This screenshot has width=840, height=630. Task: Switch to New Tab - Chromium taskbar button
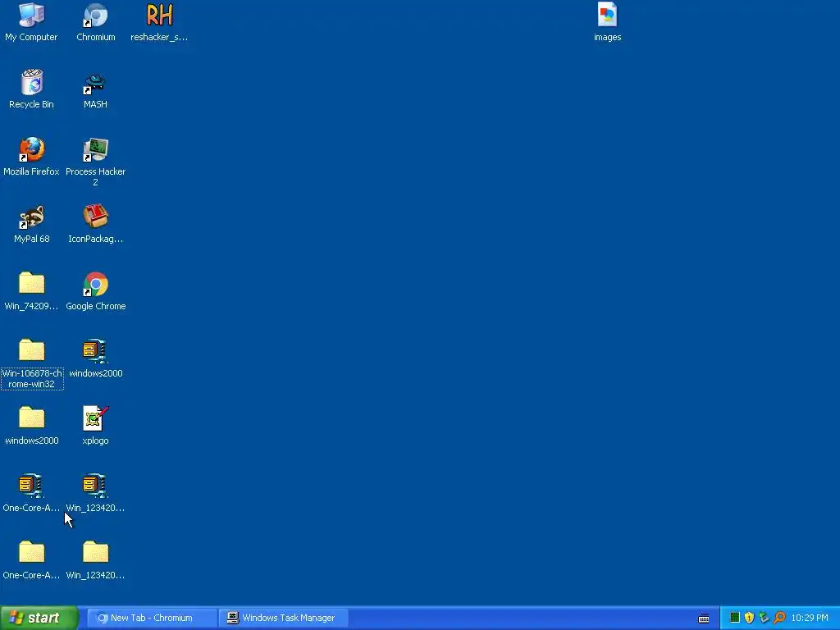pos(152,619)
